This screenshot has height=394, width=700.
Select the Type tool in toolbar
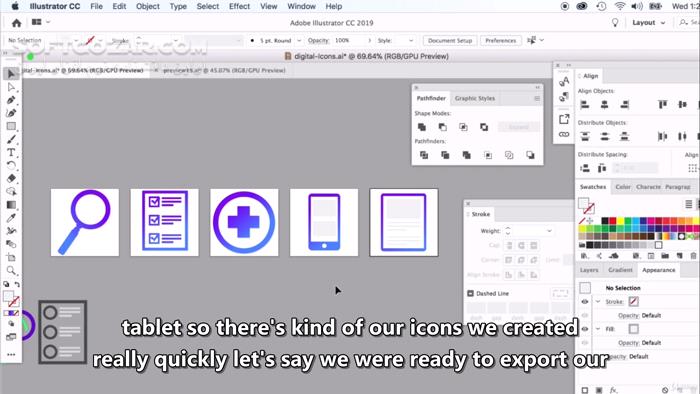click(11, 153)
